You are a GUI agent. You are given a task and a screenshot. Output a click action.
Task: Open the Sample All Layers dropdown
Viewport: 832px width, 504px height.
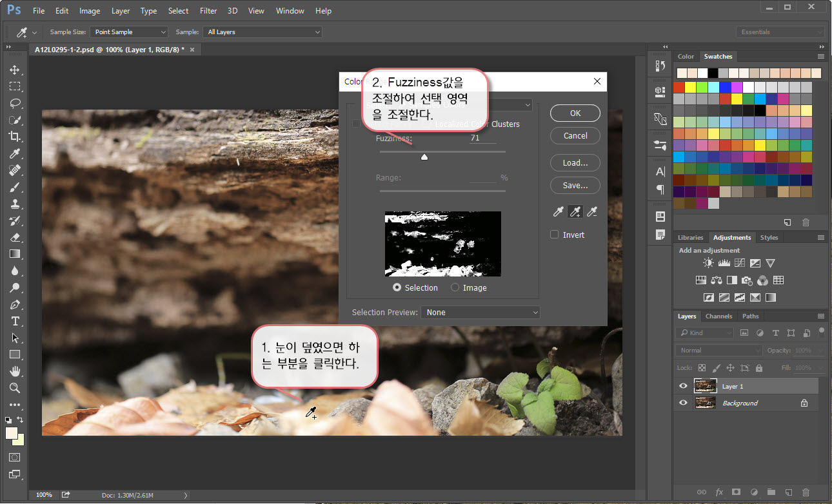click(x=262, y=32)
